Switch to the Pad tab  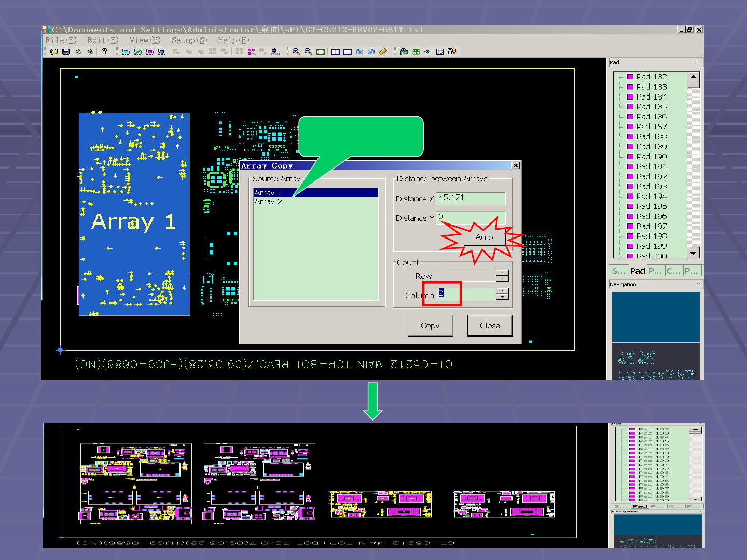click(638, 271)
